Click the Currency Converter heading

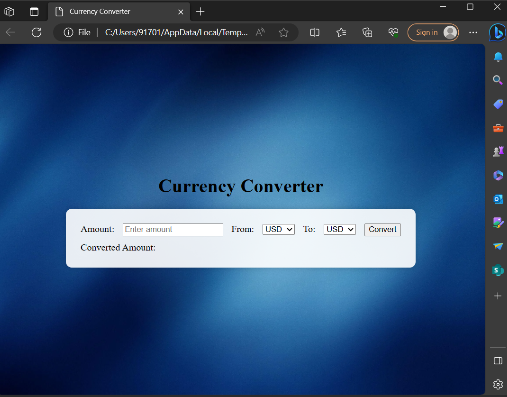241,186
